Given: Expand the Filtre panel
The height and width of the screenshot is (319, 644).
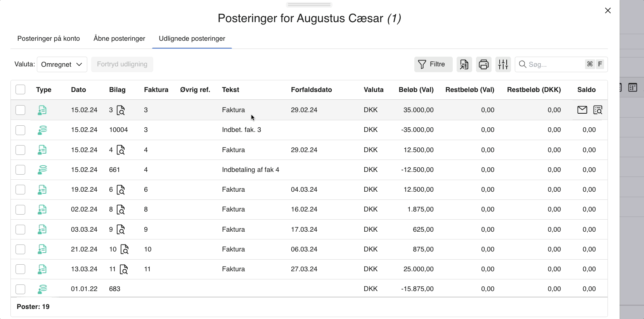Looking at the screenshot, I should click(x=433, y=64).
